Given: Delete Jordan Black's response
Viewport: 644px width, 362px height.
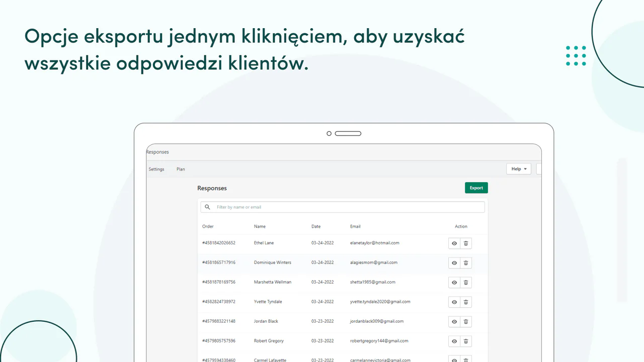Looking at the screenshot, I should pyautogui.click(x=466, y=322).
